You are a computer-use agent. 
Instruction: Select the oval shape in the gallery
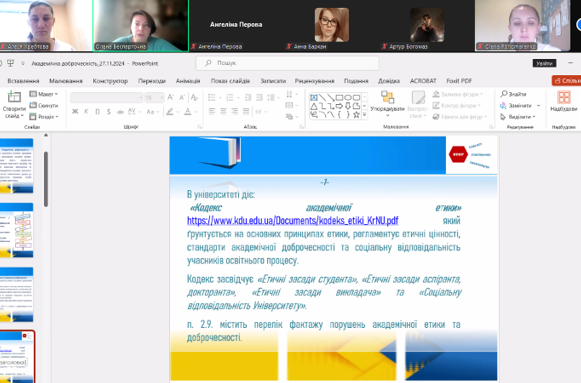click(348, 97)
